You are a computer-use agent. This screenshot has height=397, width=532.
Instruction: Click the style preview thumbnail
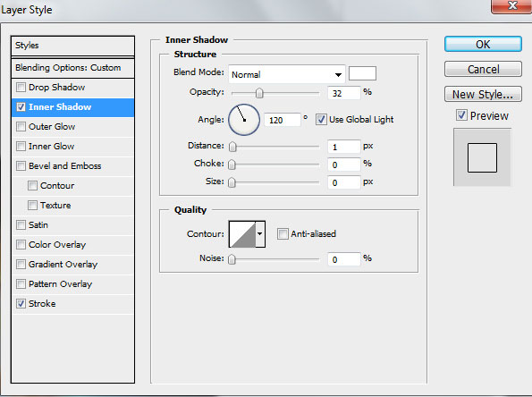[482, 157]
